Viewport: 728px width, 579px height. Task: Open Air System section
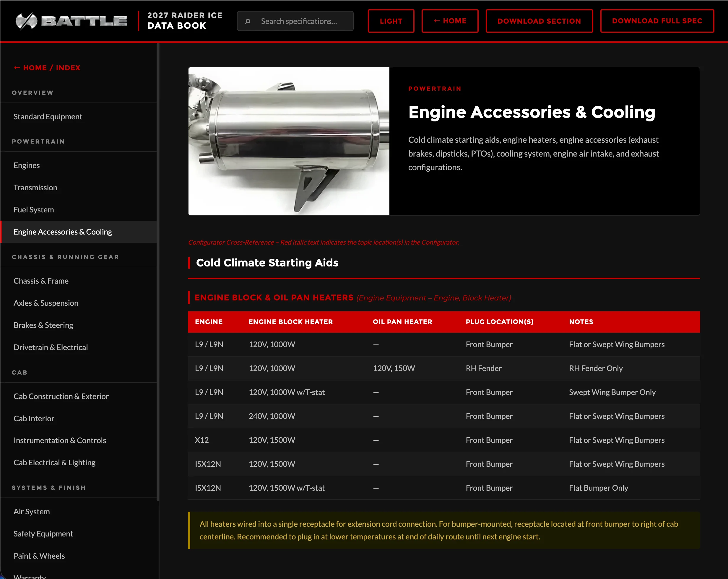pyautogui.click(x=78, y=511)
